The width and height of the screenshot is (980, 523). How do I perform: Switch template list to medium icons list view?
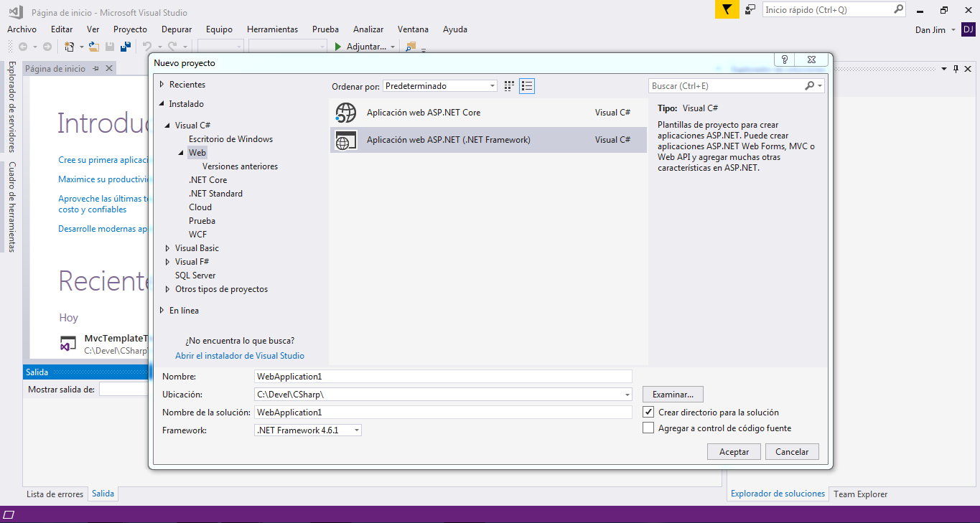tap(527, 86)
